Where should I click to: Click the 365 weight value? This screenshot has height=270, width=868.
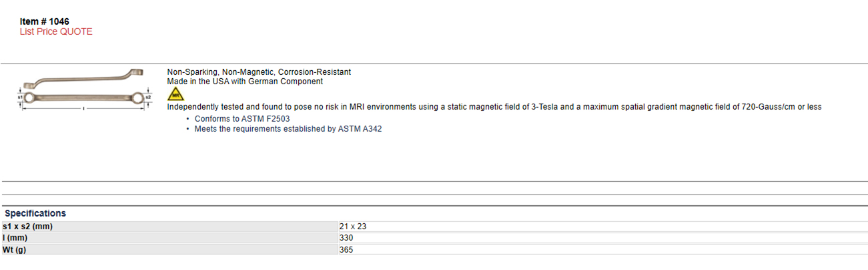pyautogui.click(x=346, y=249)
